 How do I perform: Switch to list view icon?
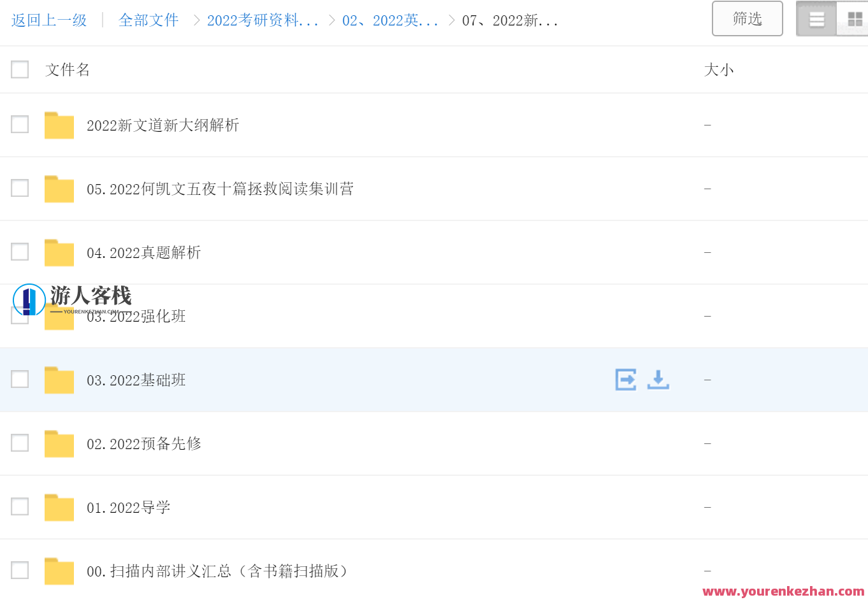816,19
